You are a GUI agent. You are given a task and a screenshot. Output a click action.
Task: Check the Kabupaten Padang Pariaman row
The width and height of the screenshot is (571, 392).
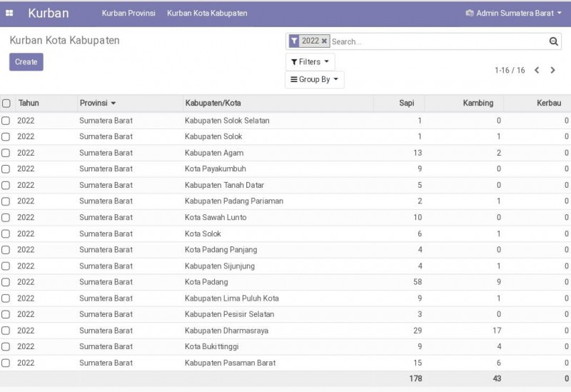tap(6, 201)
